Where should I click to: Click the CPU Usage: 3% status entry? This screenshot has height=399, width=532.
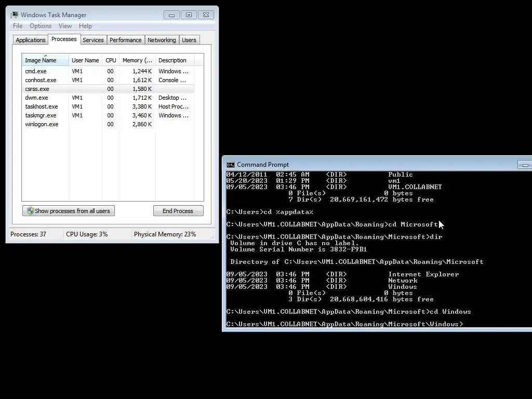(87, 234)
